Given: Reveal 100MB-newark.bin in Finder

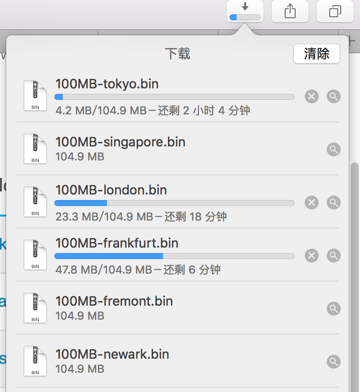Looking at the screenshot, I should click(x=333, y=361).
